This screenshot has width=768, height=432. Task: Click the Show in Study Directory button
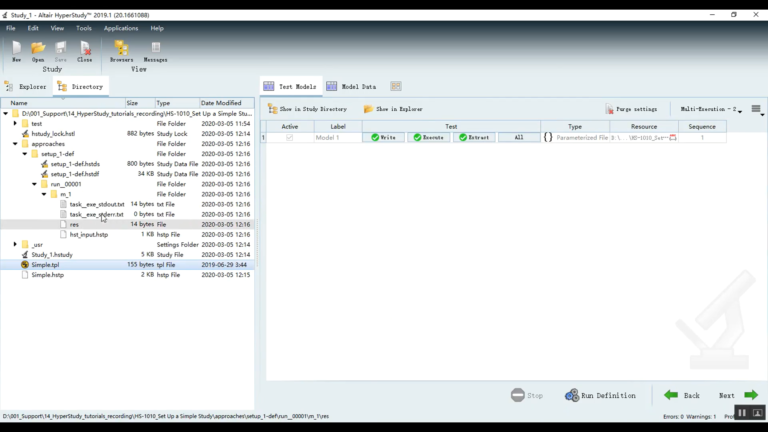(x=307, y=109)
